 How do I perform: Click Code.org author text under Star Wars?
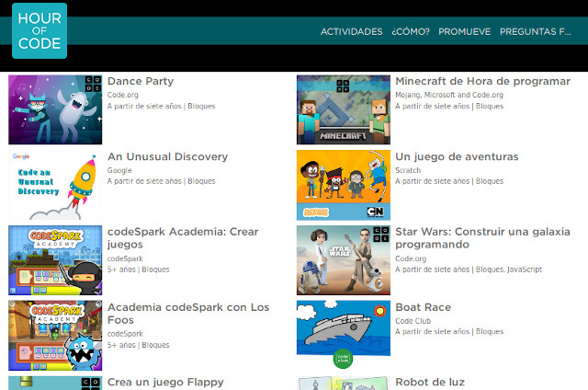(411, 258)
